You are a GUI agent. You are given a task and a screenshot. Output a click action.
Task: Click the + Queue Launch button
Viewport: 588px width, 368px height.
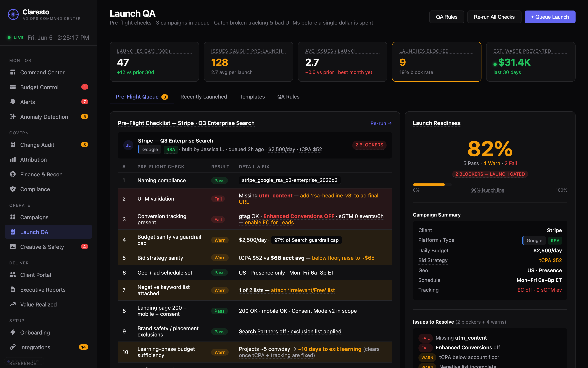coord(550,17)
